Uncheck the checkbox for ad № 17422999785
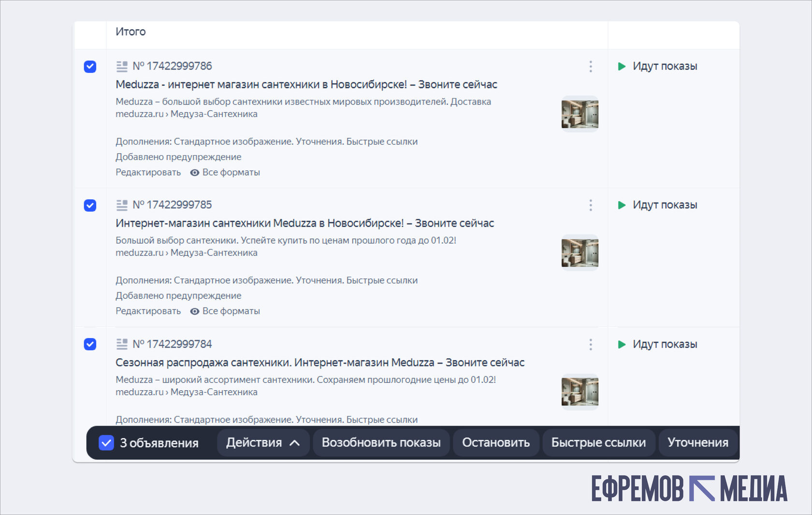Image resolution: width=812 pixels, height=515 pixels. click(90, 206)
